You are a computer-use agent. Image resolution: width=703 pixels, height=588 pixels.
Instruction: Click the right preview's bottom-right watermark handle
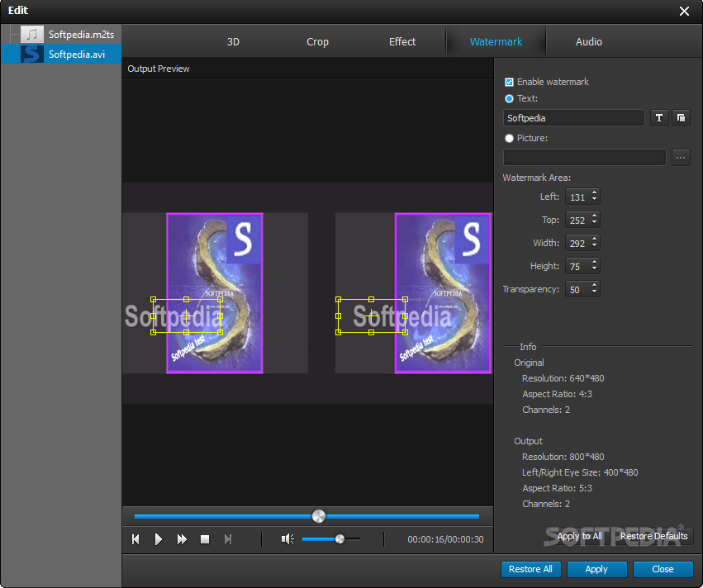tap(405, 332)
